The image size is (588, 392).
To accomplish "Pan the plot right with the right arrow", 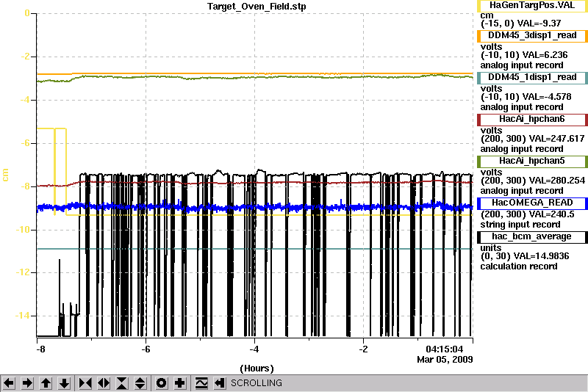I will [27, 383].
